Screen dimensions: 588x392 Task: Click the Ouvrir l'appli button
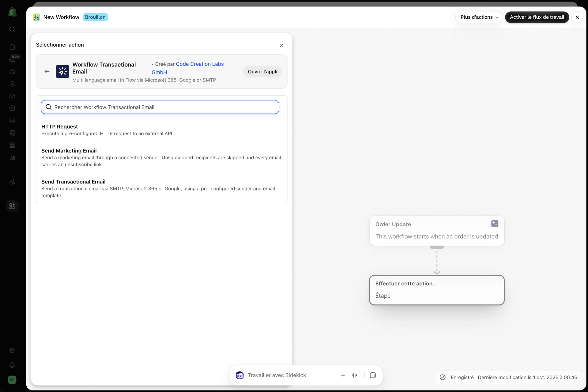(x=262, y=71)
